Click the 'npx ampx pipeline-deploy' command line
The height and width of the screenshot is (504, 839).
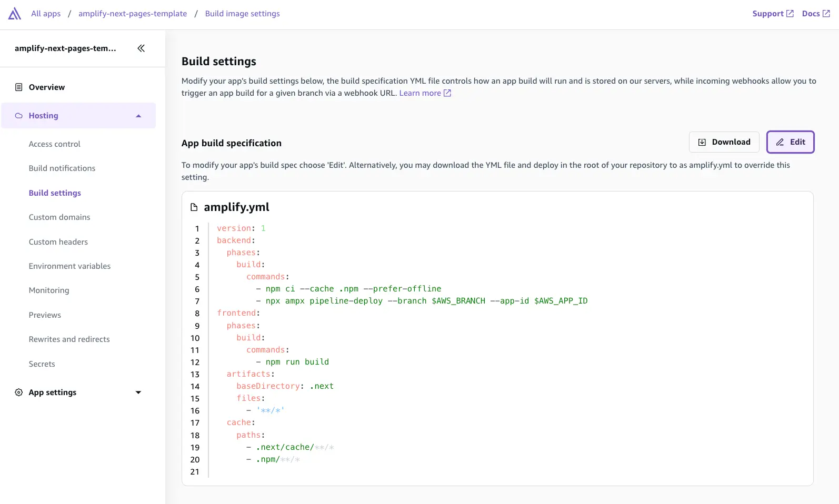coord(422,301)
